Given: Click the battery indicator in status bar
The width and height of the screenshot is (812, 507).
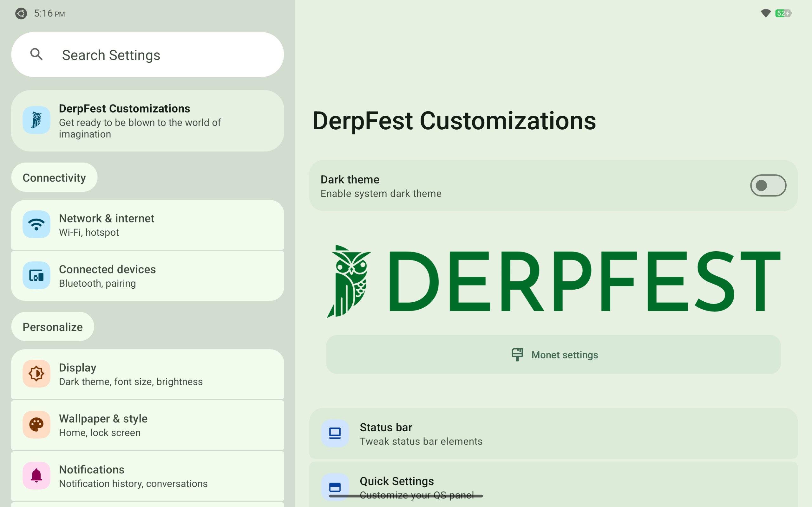Looking at the screenshot, I should [x=783, y=13].
